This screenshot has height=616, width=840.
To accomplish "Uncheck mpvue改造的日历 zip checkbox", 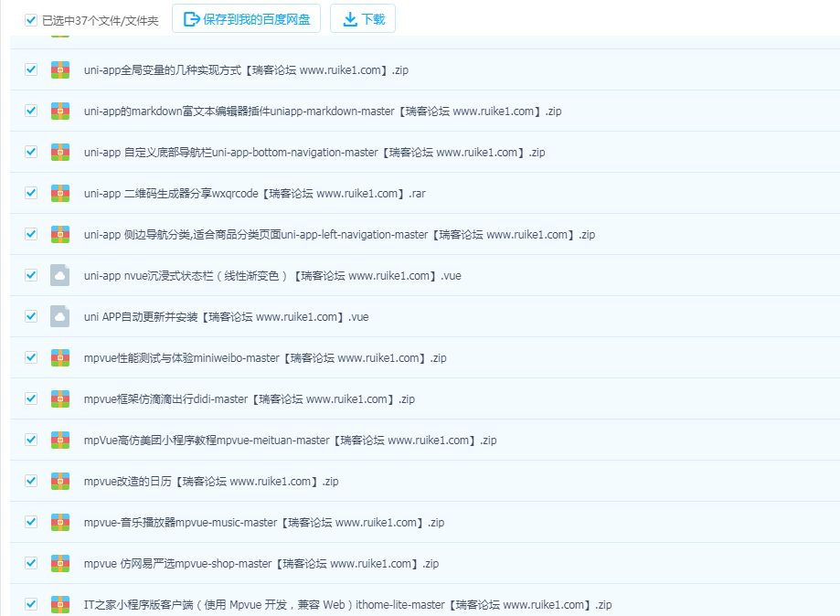I will click(x=31, y=481).
